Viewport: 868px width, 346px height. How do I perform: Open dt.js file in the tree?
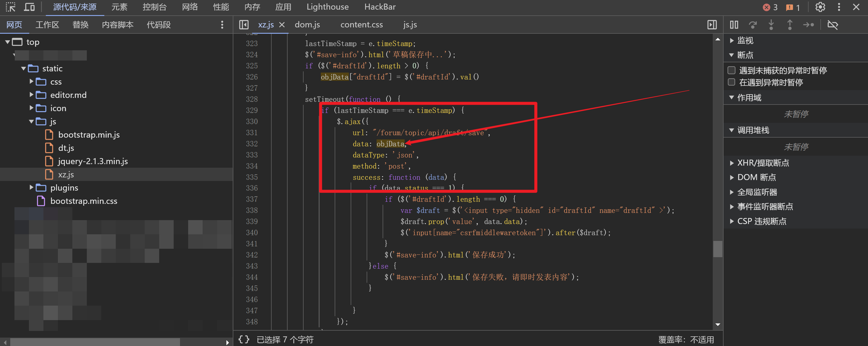point(66,148)
